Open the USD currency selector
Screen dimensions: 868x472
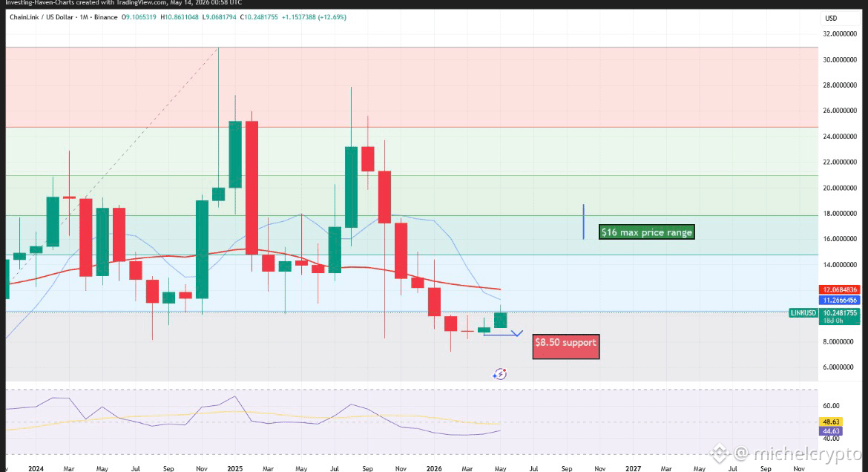pyautogui.click(x=831, y=19)
